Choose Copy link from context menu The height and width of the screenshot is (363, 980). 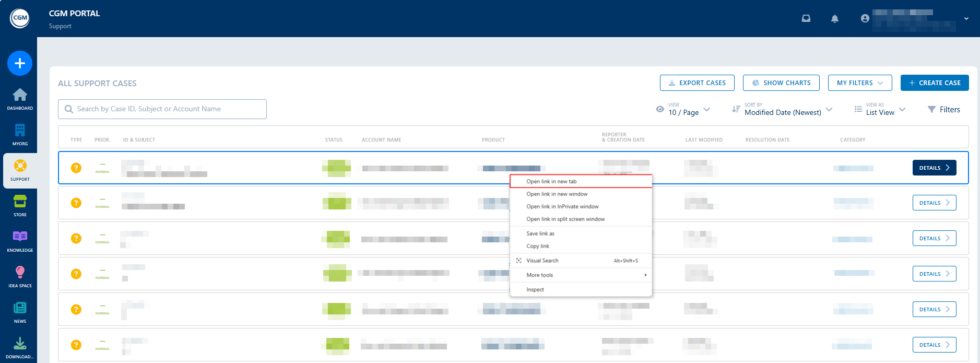tap(538, 246)
